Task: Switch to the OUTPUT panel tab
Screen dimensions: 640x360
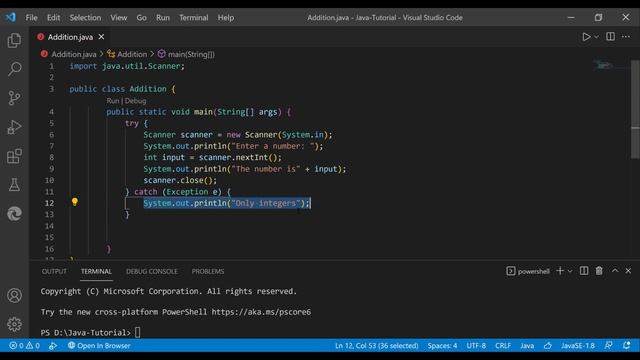Action: pyautogui.click(x=54, y=271)
